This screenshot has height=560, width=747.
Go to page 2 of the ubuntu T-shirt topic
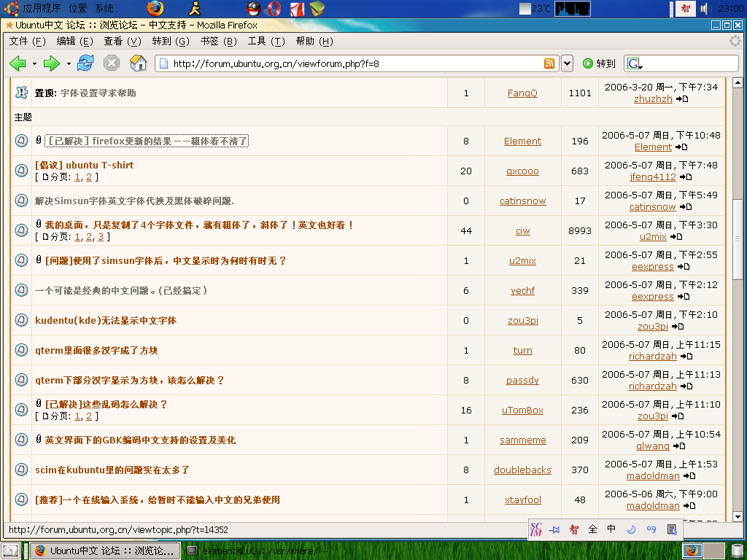(x=88, y=177)
